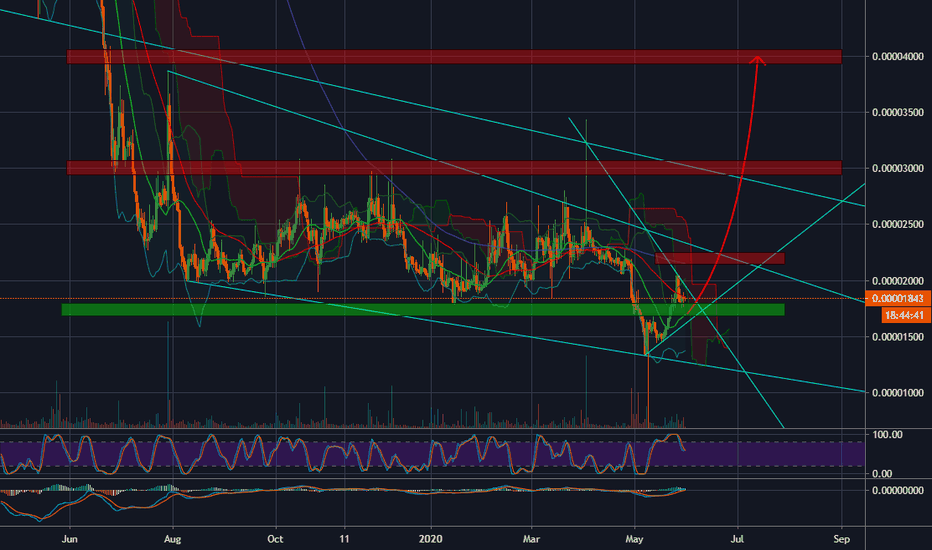Click the May label on time axis
The image size is (932, 550).
coord(634,539)
